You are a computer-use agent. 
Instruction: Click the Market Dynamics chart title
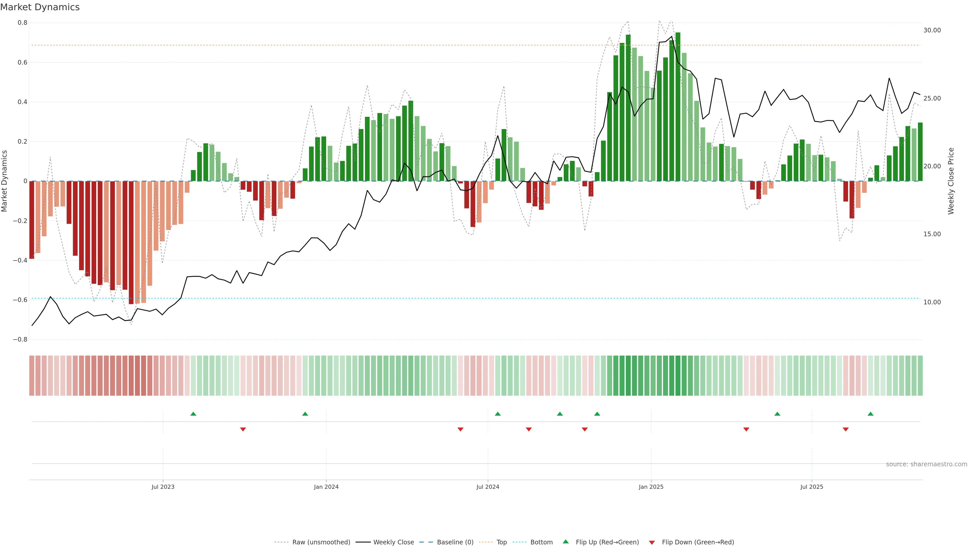(x=40, y=7)
